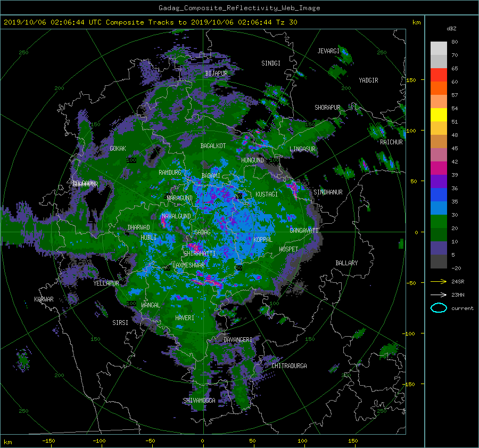
Task: Click the cyan current-track ellipse icon
Action: tap(439, 308)
